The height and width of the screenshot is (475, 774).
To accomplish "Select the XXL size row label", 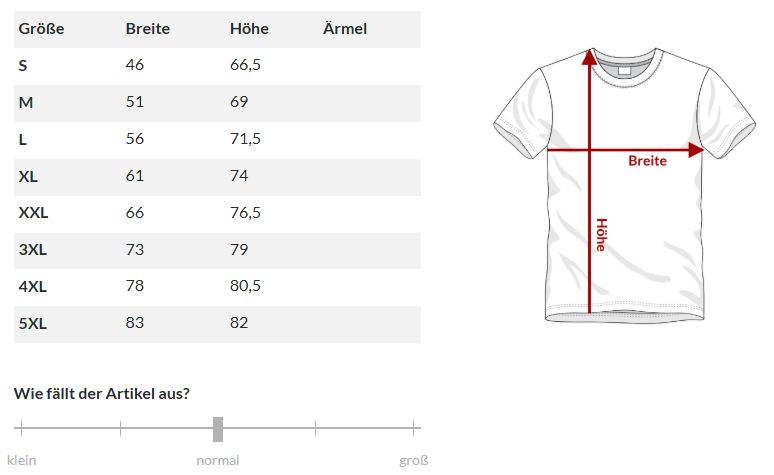I will pos(33,213).
